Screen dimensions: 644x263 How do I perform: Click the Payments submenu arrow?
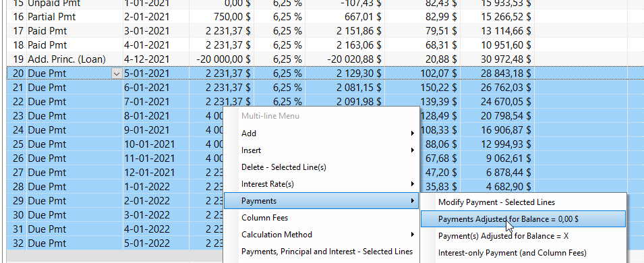point(412,200)
